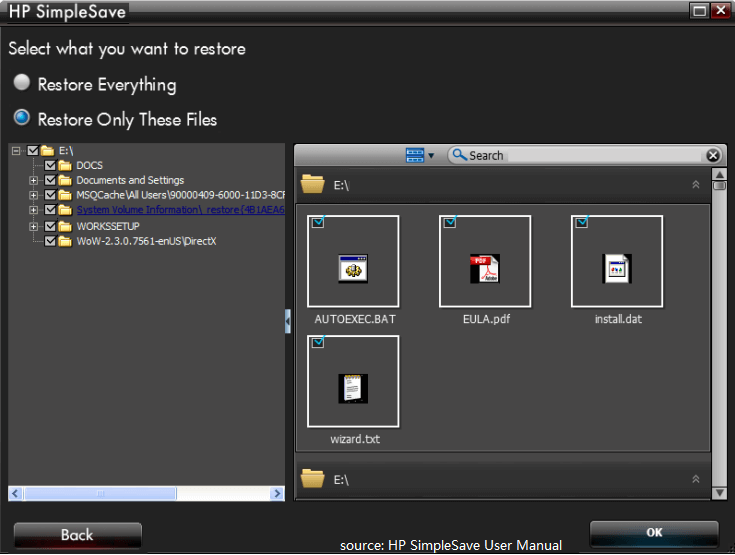Click the MSOCache folder icon

click(x=65, y=195)
